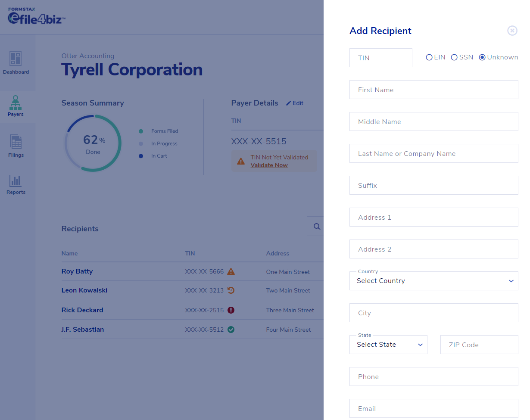Click the Two Main Street address
Viewport: 530px width, 420px height.
click(x=288, y=290)
